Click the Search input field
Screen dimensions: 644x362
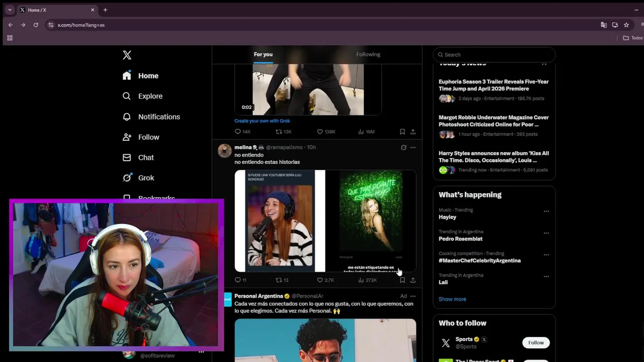click(494, 54)
